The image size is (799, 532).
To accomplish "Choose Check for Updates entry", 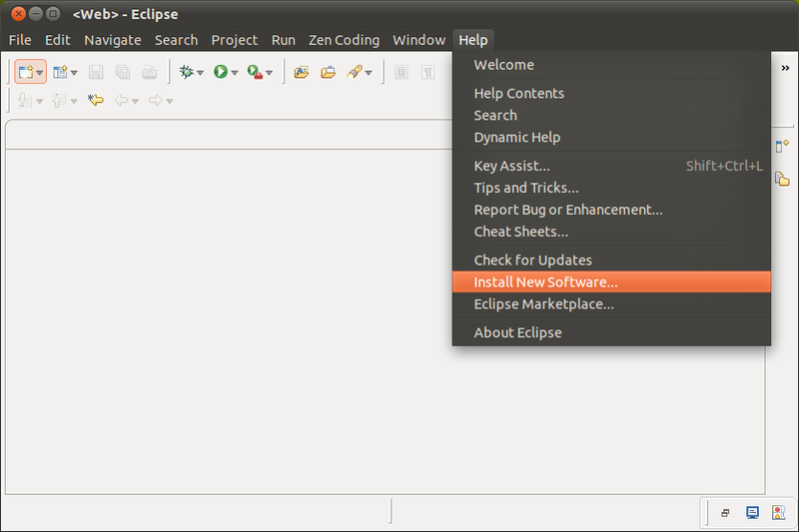I will tap(611, 260).
